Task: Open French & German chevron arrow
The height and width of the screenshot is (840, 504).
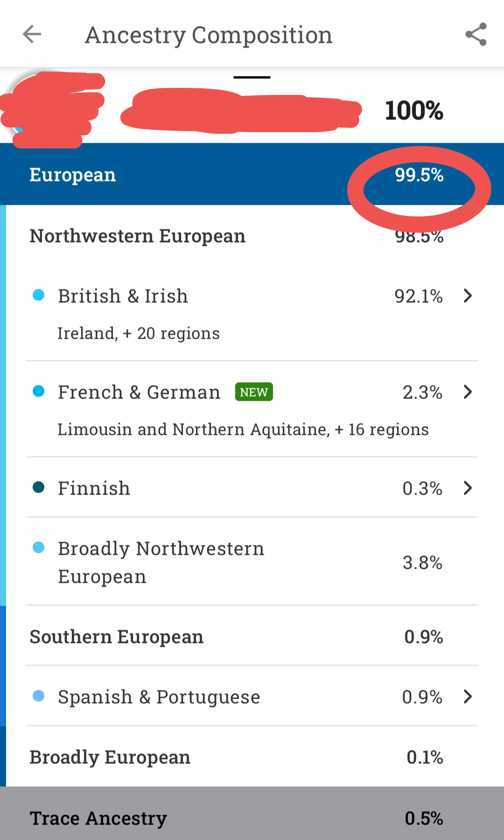Action: pyautogui.click(x=468, y=392)
